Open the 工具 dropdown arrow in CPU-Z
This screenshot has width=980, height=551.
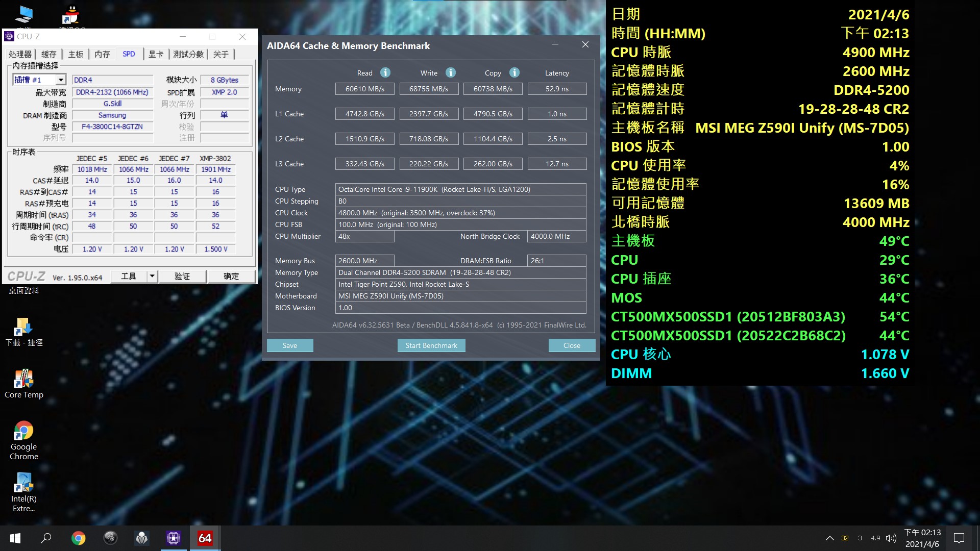[152, 276]
